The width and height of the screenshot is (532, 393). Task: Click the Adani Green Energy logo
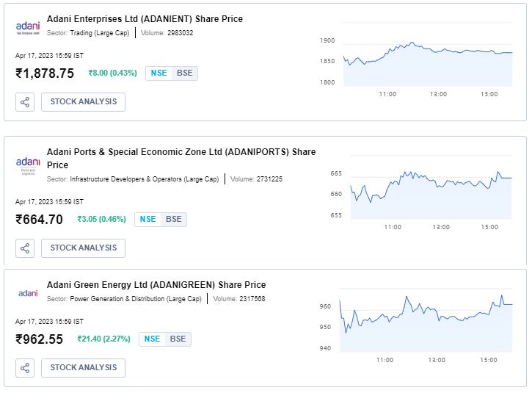(x=28, y=292)
